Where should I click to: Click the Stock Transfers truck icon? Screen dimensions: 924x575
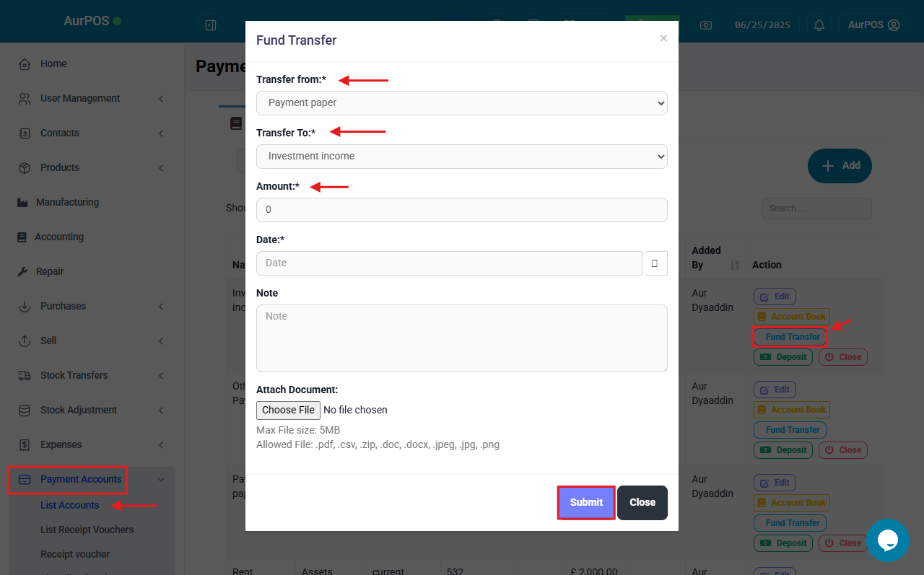[x=25, y=376]
